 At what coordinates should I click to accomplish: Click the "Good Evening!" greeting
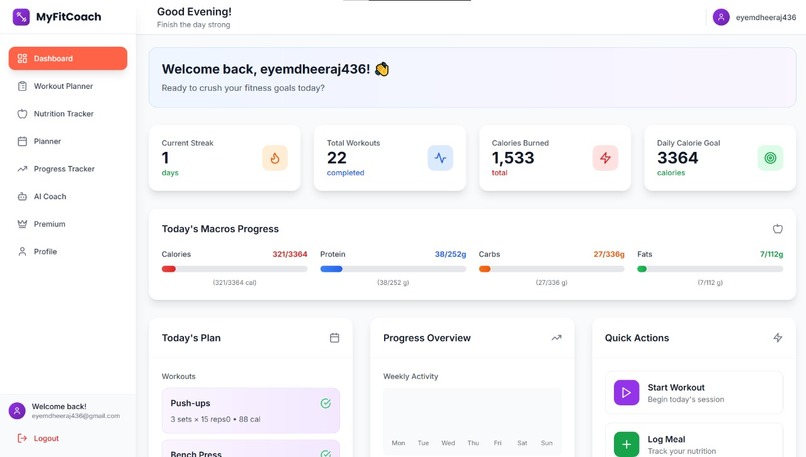tap(194, 11)
